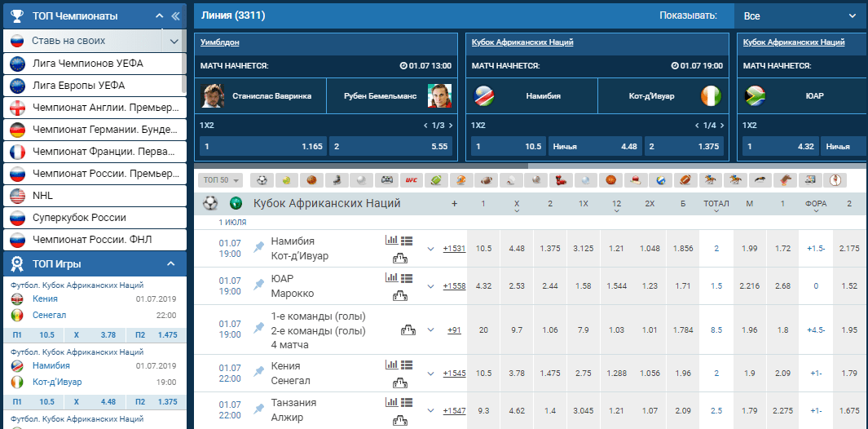Select the boxing gloves sport filter
868x429 pixels.
tap(560, 180)
